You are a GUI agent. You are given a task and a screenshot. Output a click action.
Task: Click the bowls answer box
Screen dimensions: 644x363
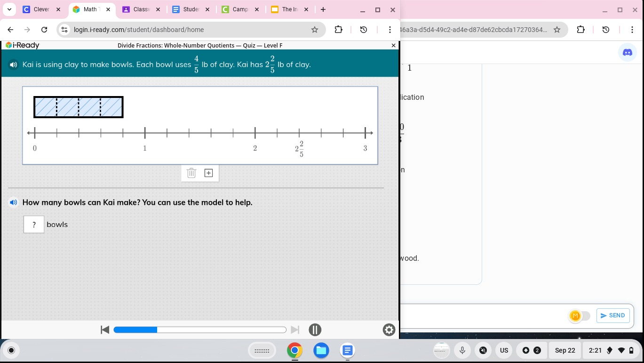click(x=34, y=225)
